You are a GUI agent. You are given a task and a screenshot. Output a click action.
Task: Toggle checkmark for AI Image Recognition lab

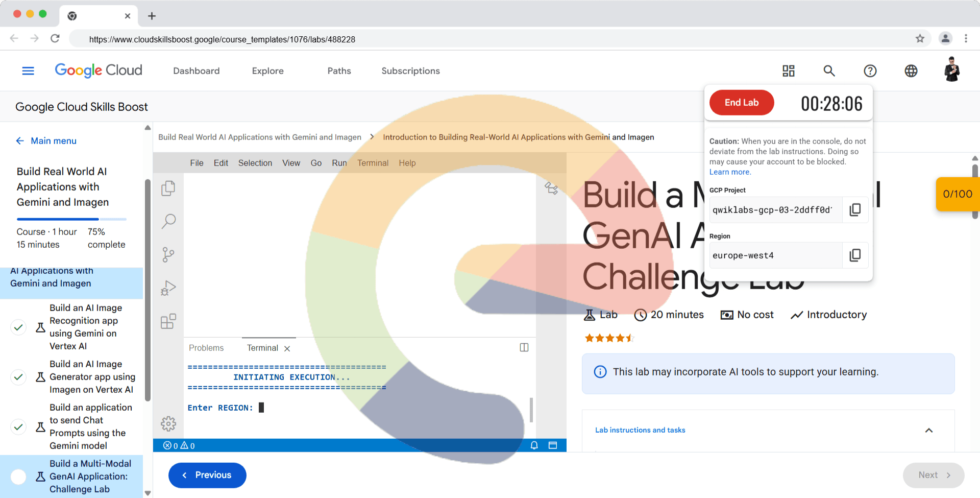[x=18, y=327]
